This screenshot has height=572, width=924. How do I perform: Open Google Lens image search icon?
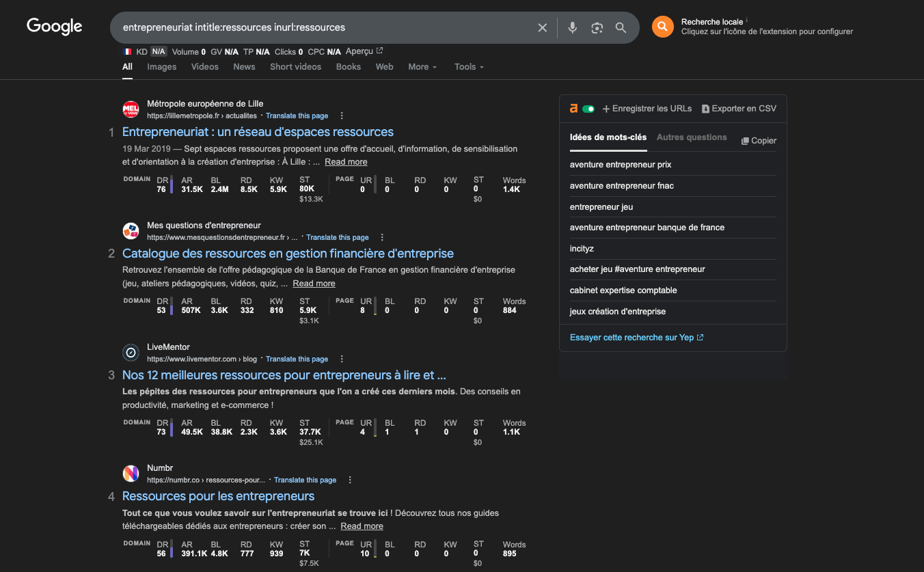pyautogui.click(x=597, y=27)
